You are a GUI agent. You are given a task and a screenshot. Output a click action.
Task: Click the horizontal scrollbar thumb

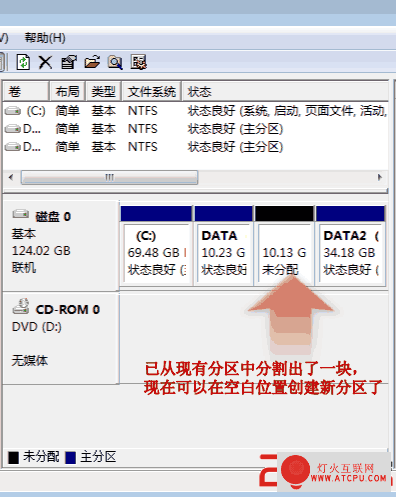click(109, 177)
